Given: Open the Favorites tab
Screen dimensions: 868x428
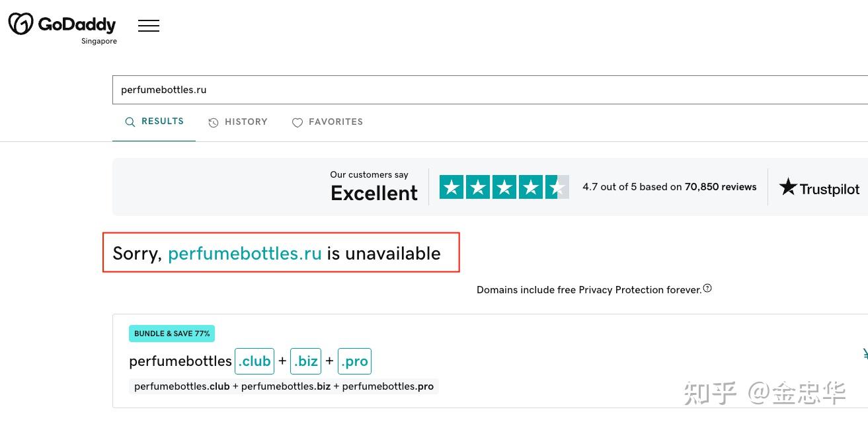Looking at the screenshot, I should click(328, 122).
